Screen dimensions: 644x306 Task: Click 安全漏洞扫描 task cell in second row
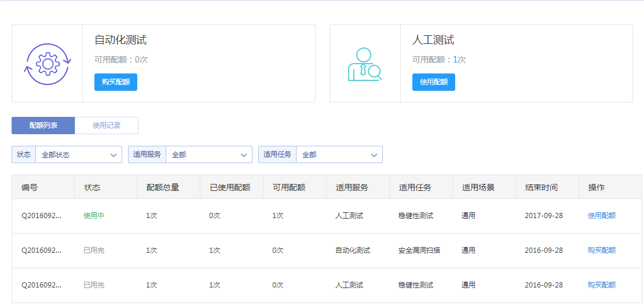click(x=419, y=250)
